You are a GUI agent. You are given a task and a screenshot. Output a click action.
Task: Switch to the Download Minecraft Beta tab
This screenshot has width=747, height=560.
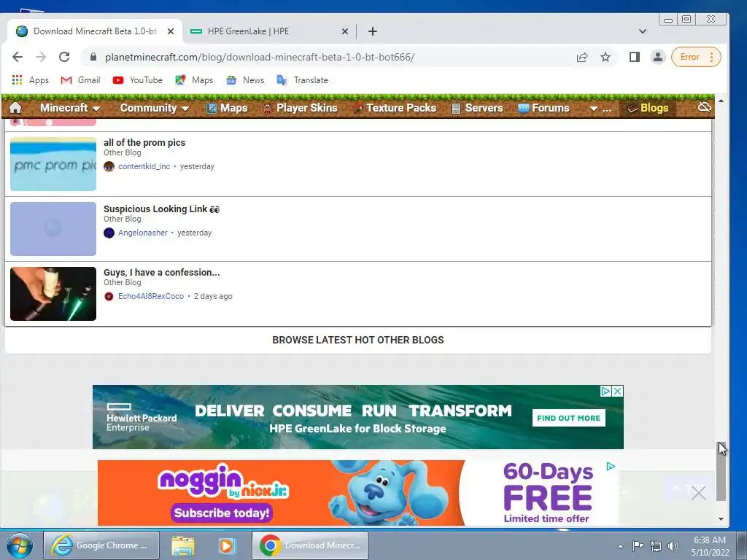[x=94, y=31]
